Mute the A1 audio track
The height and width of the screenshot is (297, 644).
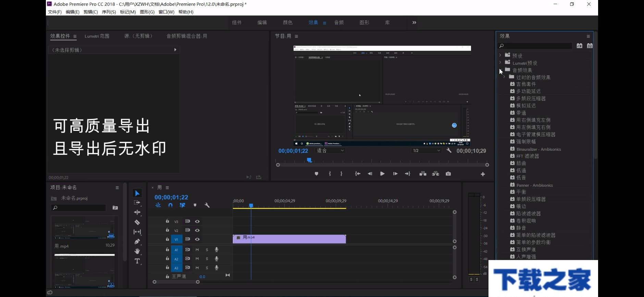(197, 250)
